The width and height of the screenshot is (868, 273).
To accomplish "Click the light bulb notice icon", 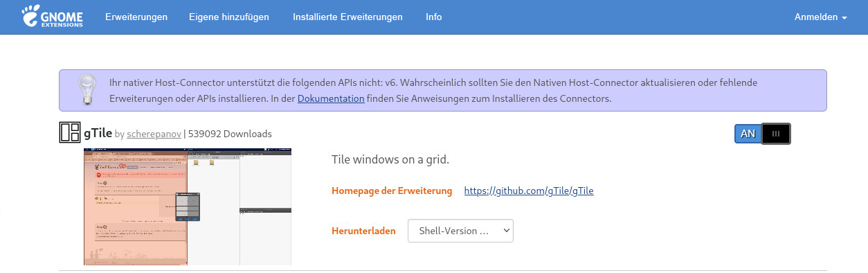I will point(87,89).
